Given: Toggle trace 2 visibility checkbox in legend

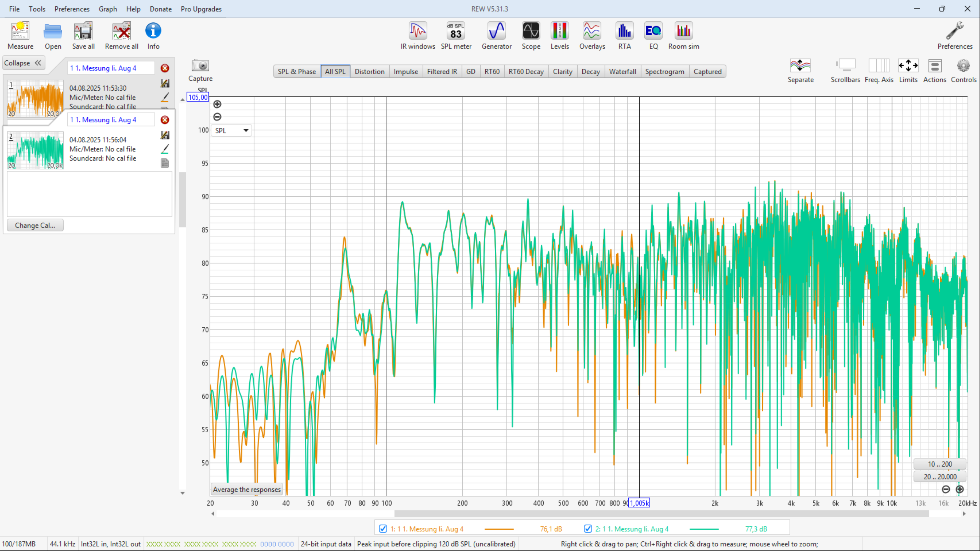Looking at the screenshot, I should tap(588, 529).
